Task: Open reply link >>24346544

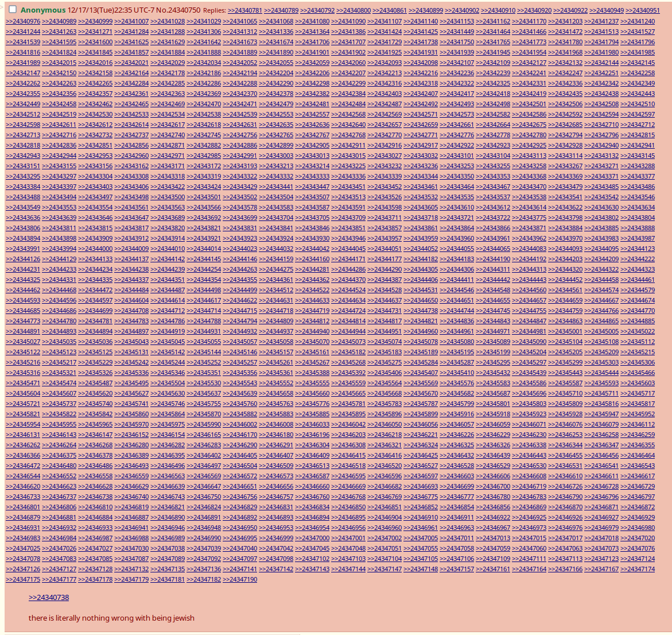Action: coord(23,476)
